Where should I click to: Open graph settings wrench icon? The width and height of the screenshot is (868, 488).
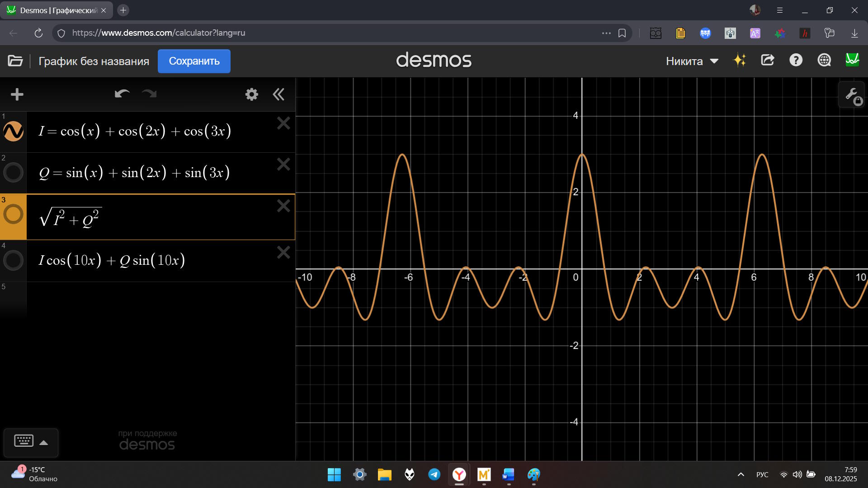tap(852, 95)
